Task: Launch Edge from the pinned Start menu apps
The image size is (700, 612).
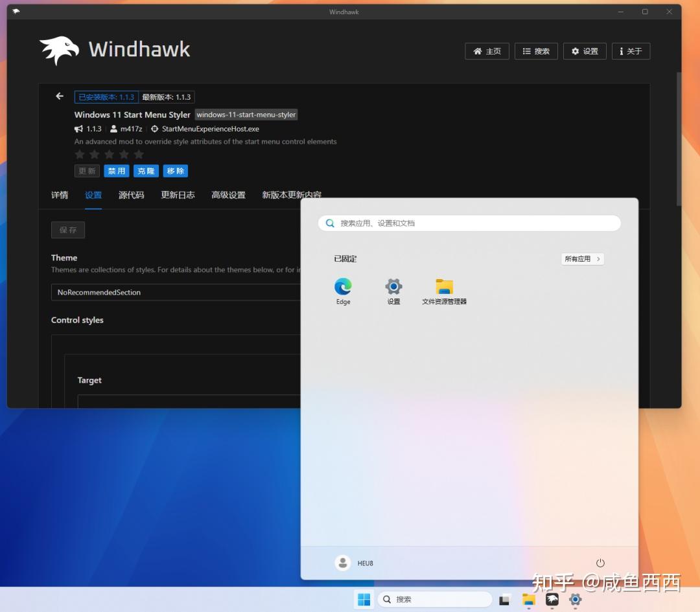Action: [x=343, y=286]
